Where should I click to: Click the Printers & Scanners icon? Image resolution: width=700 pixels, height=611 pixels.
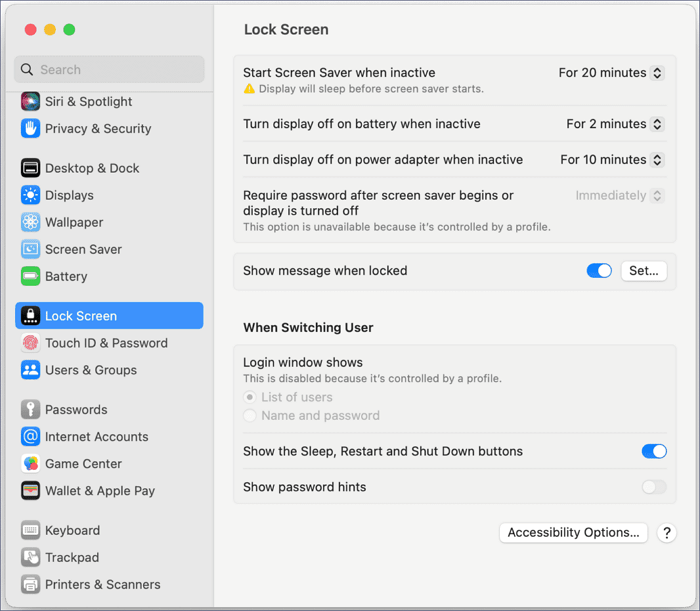30,585
